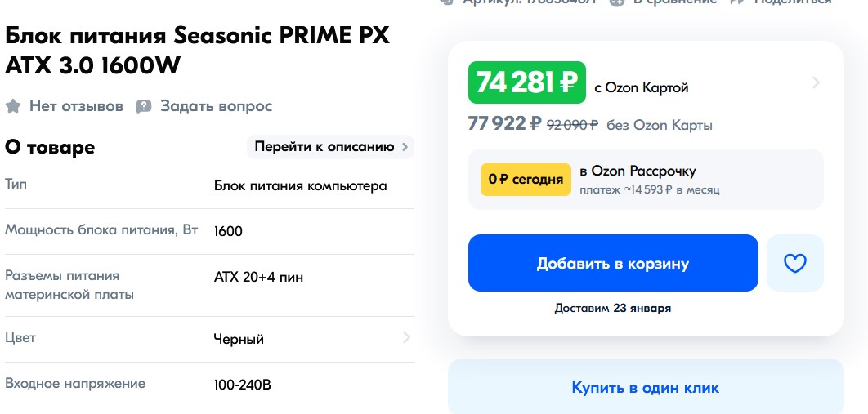Click the Добавить в корзину button
The width and height of the screenshot is (868, 414).
(613, 263)
